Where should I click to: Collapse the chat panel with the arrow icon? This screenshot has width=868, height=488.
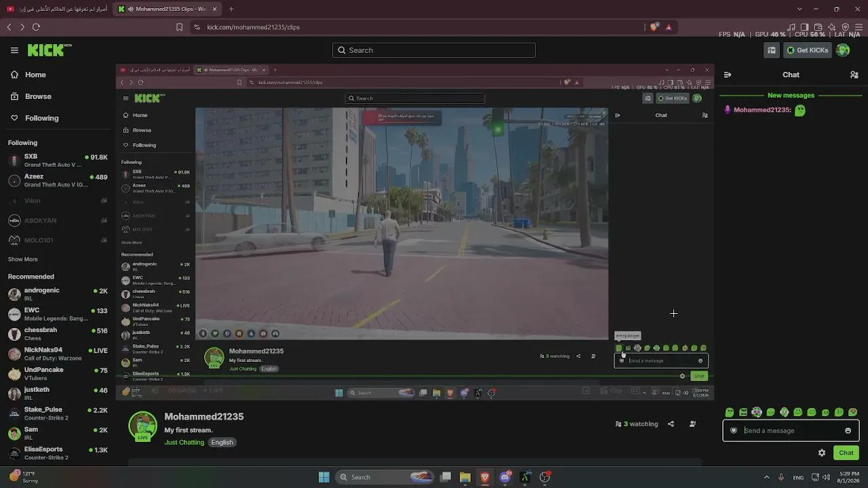pyautogui.click(x=728, y=75)
